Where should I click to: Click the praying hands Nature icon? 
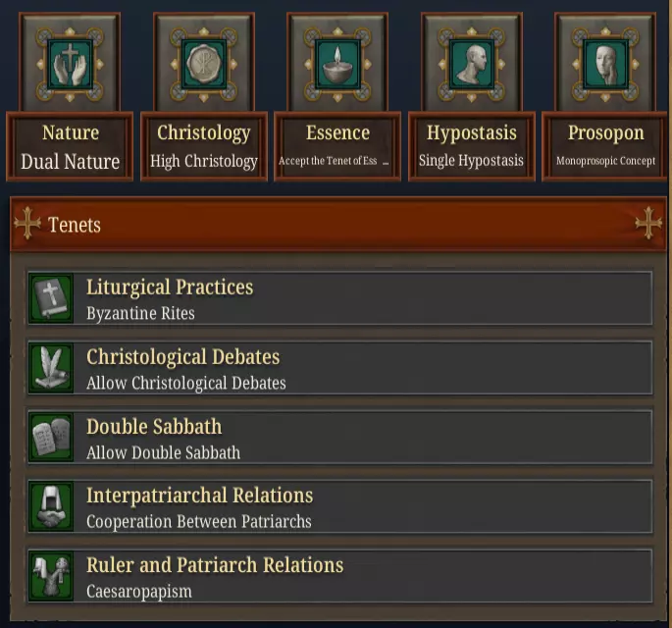click(x=71, y=63)
